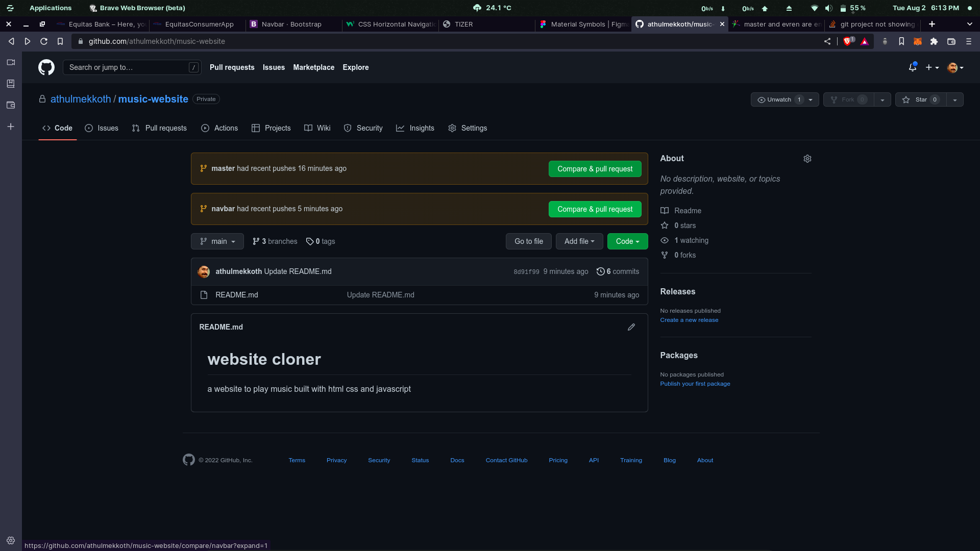
Task: Open Brave wallet icon in toolbar
Action: tap(951, 41)
